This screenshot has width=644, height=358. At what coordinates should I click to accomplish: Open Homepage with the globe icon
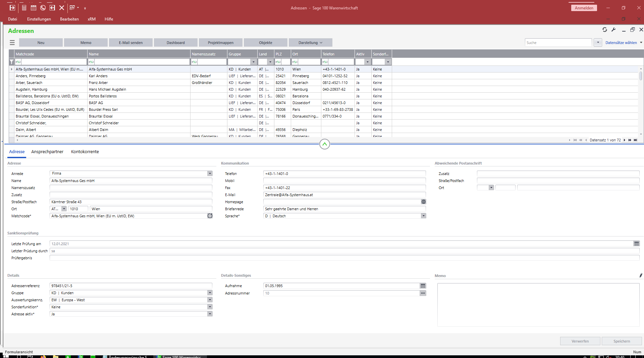[x=424, y=202]
